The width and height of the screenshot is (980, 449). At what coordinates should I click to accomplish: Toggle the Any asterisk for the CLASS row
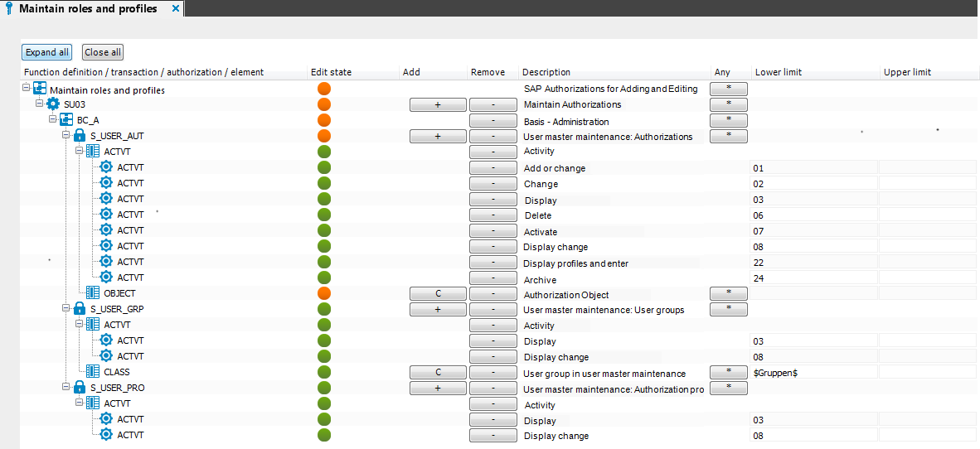729,372
